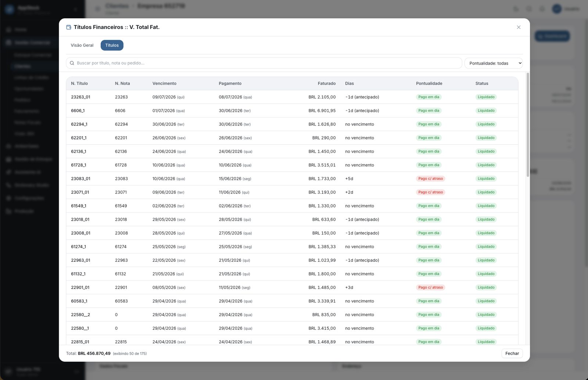Click the +5d days value
The image size is (588, 380).
(x=349, y=178)
